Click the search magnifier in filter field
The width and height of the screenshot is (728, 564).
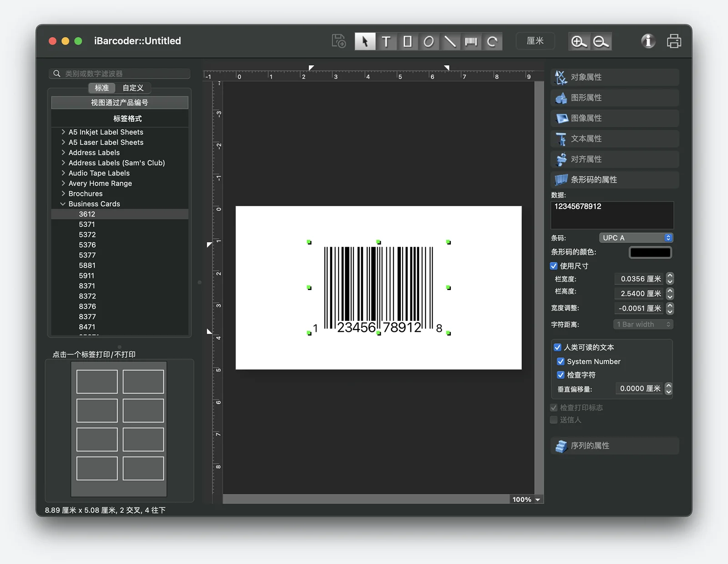tap(57, 74)
